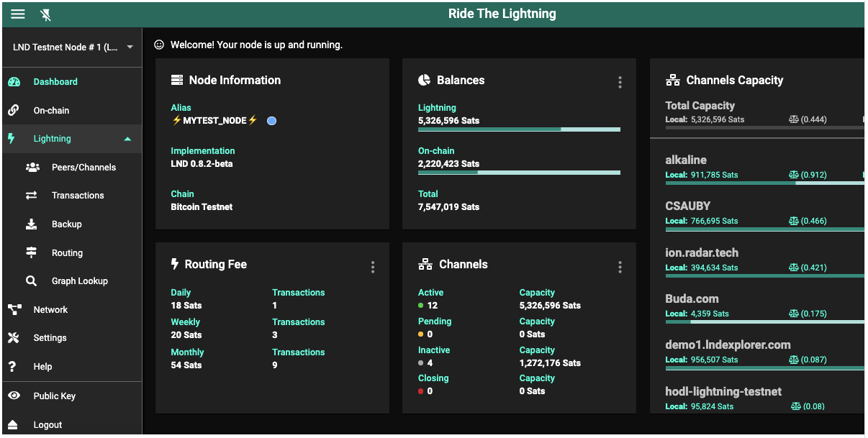Click the Peers/Channels people icon
This screenshot has height=438, width=868.
coord(32,167)
